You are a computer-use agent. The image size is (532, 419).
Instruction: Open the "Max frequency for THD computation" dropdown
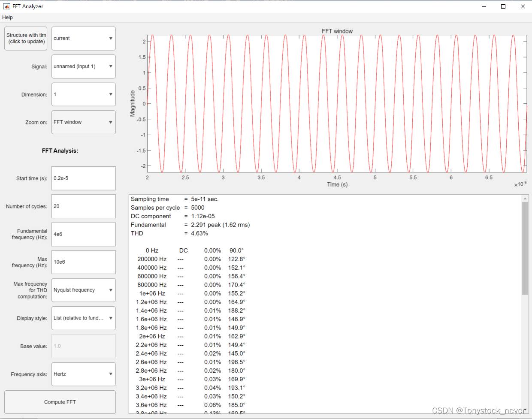click(x=83, y=290)
